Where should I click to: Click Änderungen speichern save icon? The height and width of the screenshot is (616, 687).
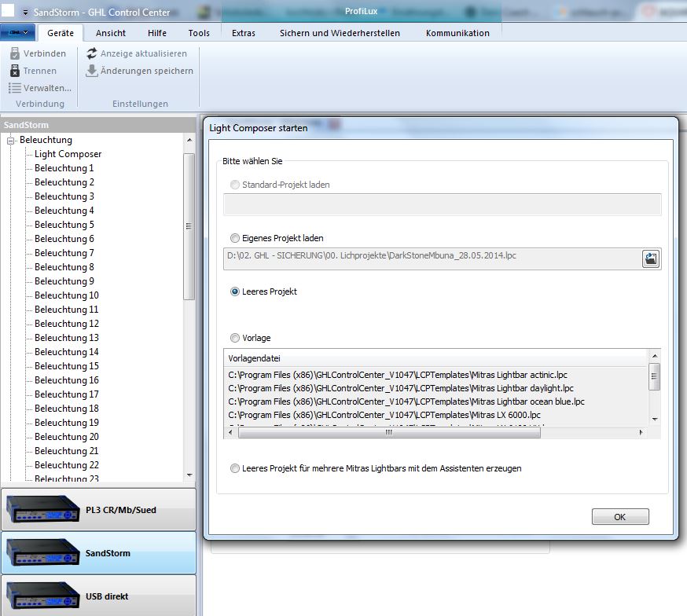(x=92, y=71)
